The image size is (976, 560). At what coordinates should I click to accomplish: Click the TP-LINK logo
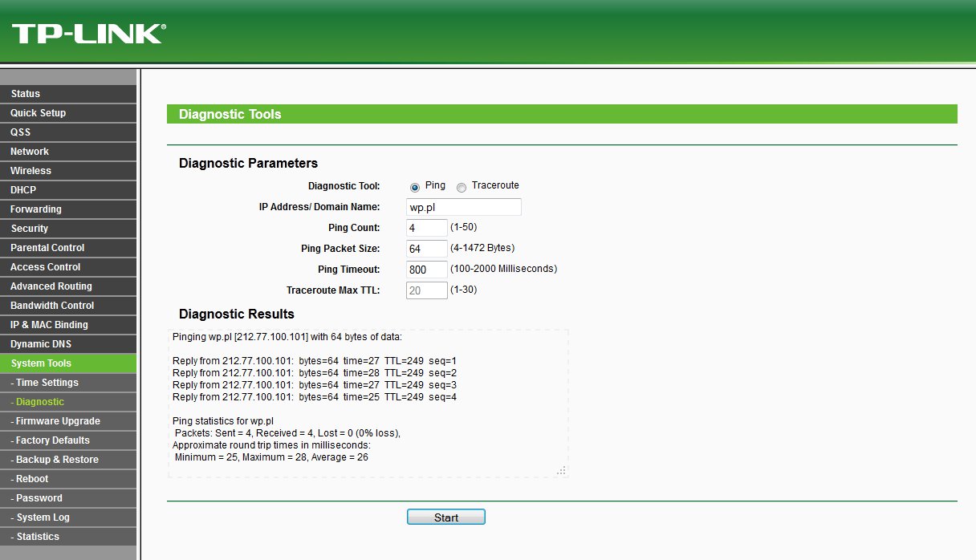[x=88, y=33]
